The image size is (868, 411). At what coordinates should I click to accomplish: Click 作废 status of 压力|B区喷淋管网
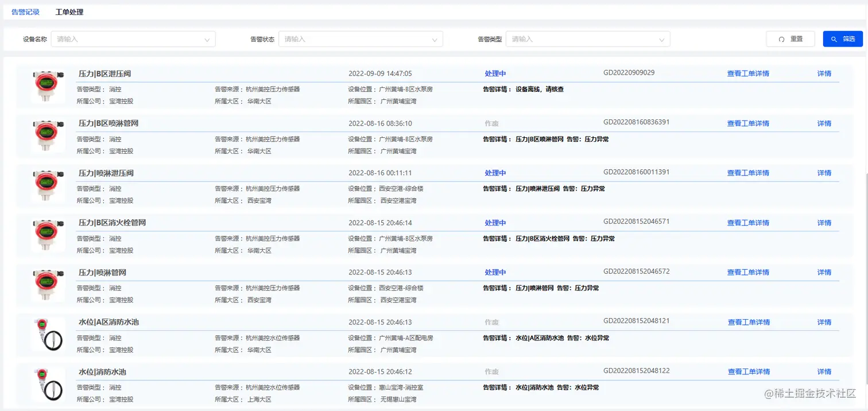click(491, 123)
